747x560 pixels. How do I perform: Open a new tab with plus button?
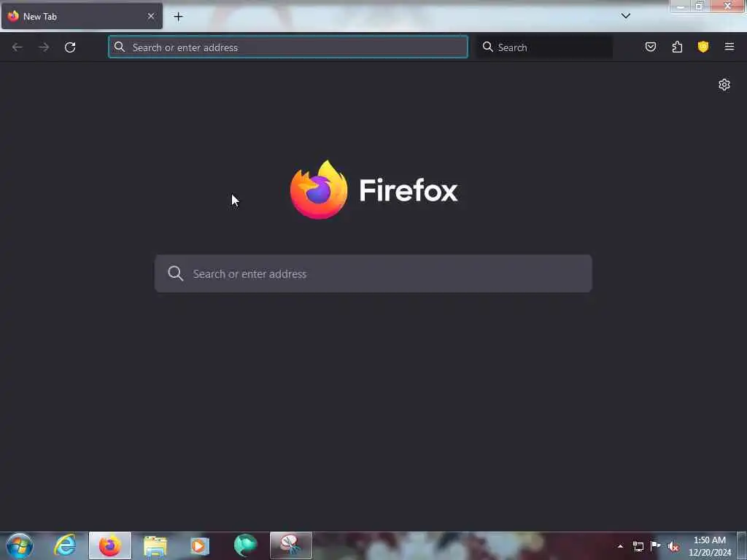(178, 17)
